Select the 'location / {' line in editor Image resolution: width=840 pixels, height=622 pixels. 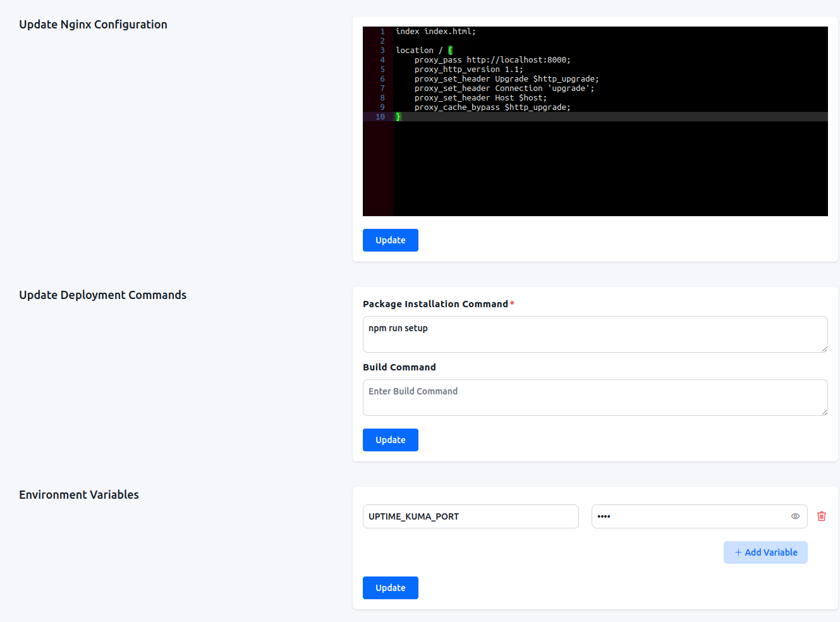424,51
